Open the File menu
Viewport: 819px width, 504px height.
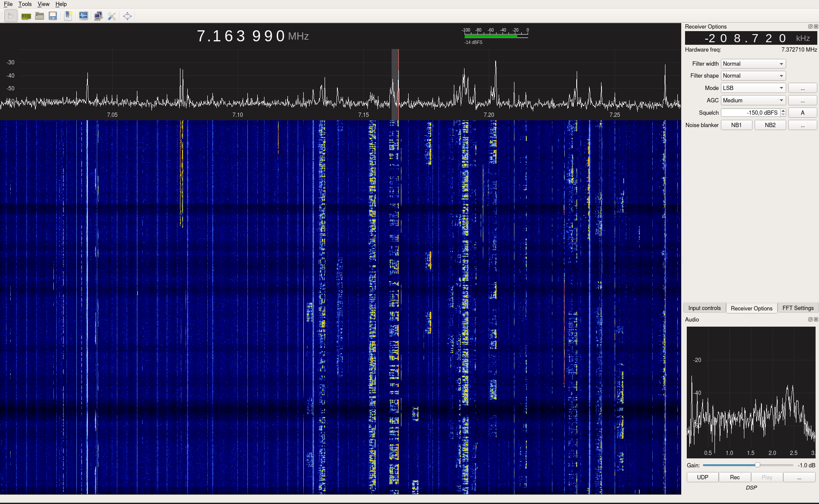8,4
